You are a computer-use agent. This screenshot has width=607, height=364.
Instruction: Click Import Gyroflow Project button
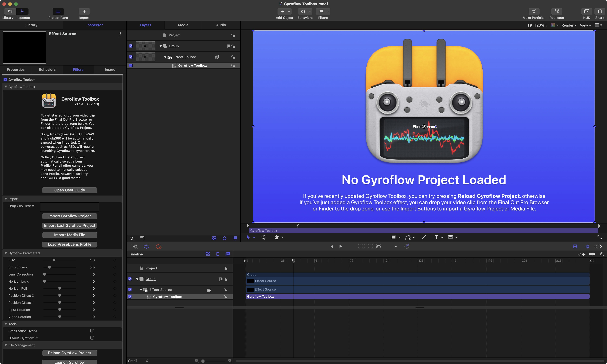(x=70, y=216)
